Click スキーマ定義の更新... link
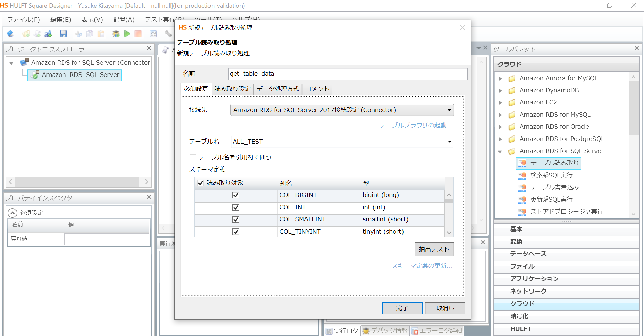644x336 pixels. tap(422, 266)
